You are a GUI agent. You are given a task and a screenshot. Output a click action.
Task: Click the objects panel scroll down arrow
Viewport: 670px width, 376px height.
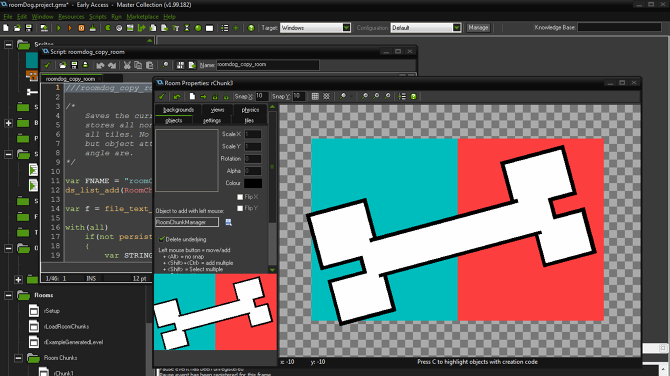pyautogui.click(x=272, y=270)
